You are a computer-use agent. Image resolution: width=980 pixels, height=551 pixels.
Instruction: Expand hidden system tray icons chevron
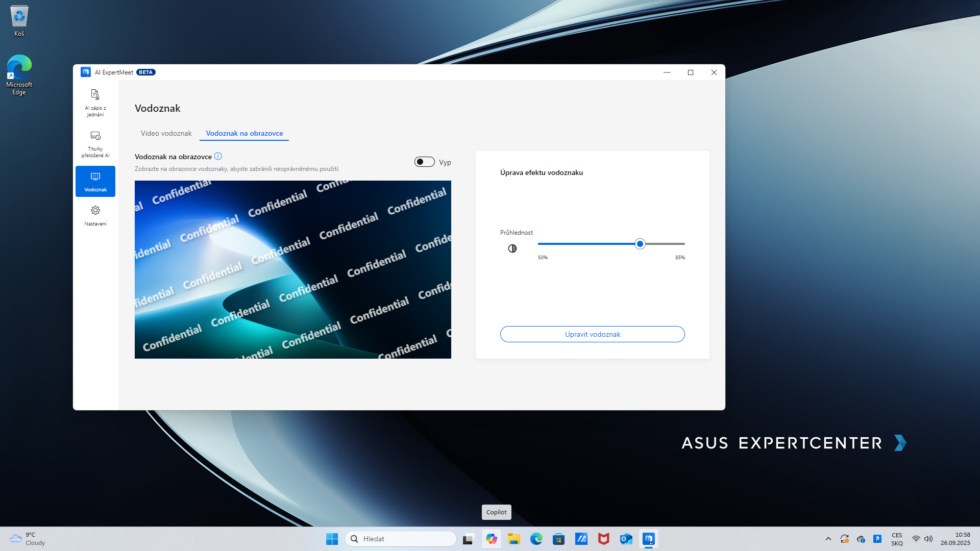coord(828,539)
